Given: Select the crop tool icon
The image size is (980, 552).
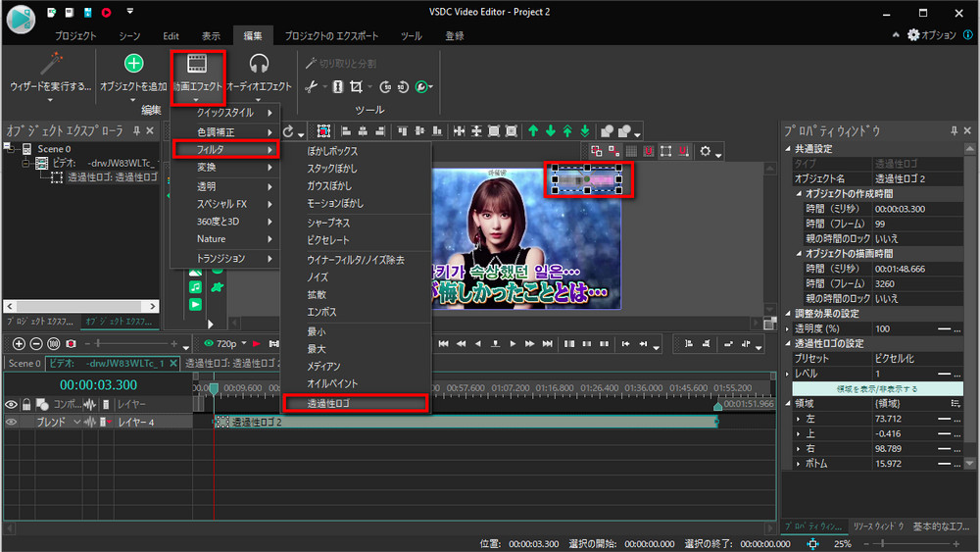Looking at the screenshot, I should coord(357,86).
